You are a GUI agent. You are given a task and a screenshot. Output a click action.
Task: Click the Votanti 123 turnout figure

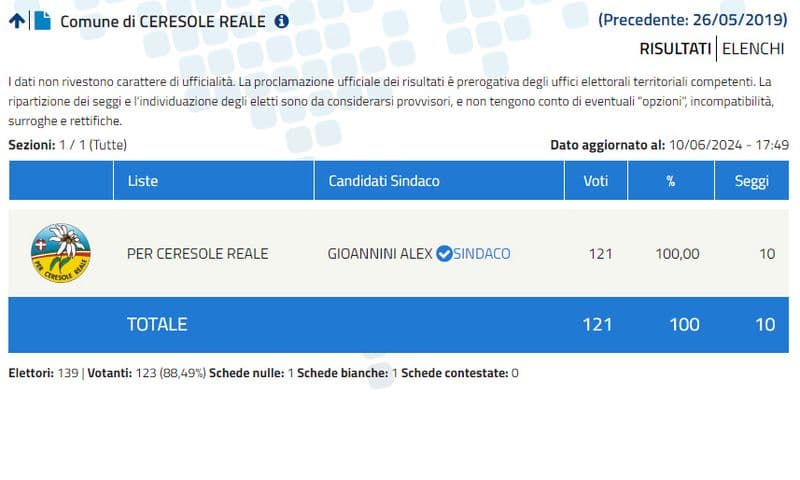tap(146, 373)
